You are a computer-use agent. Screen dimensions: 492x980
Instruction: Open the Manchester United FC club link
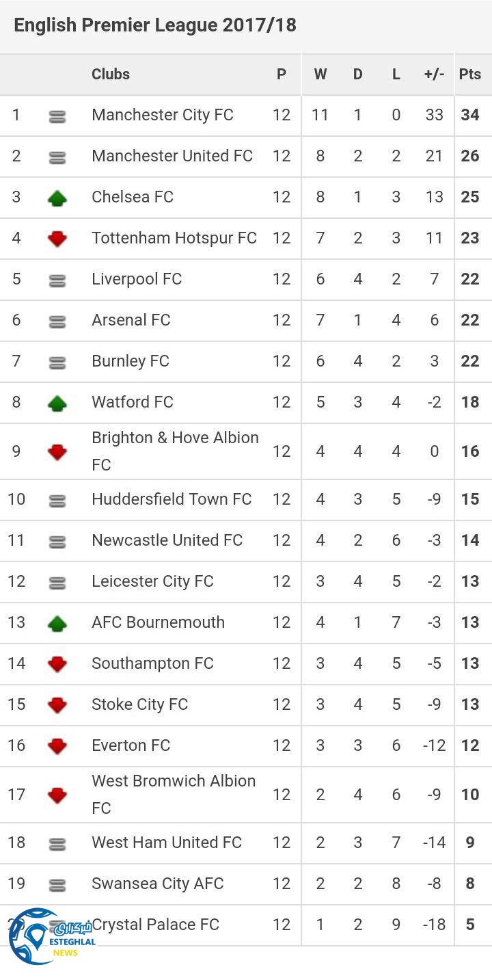point(172,156)
